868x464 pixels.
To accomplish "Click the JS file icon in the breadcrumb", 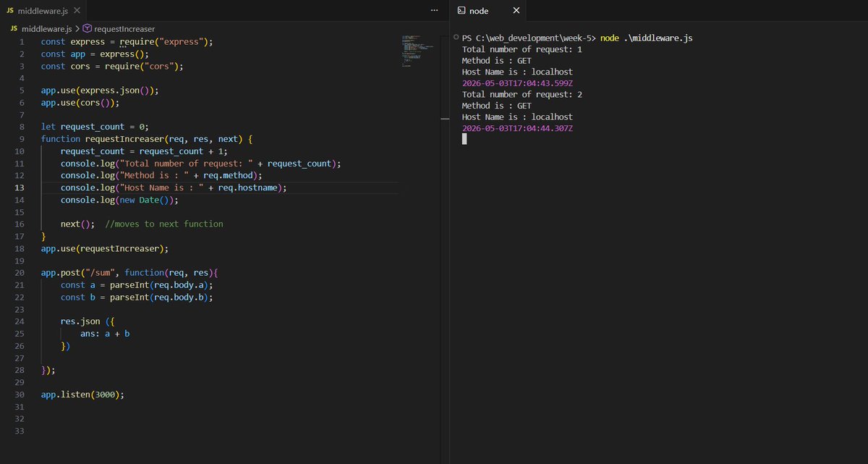I will [x=14, y=29].
